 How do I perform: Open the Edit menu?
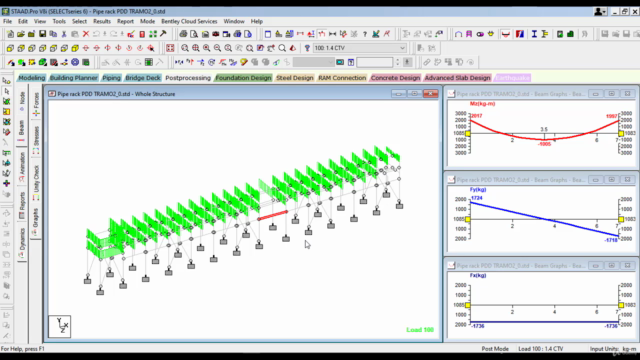[22, 21]
